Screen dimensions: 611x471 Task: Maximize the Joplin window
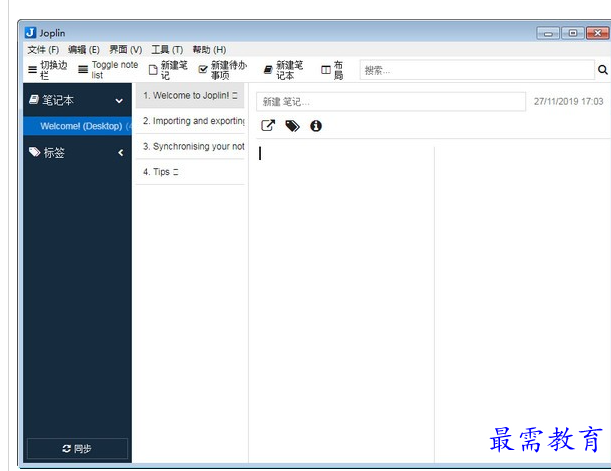(573, 33)
